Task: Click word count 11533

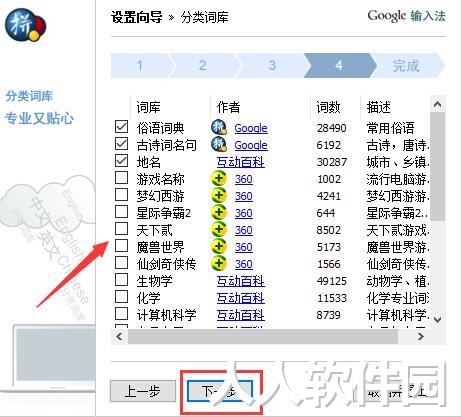Action: [x=332, y=298]
